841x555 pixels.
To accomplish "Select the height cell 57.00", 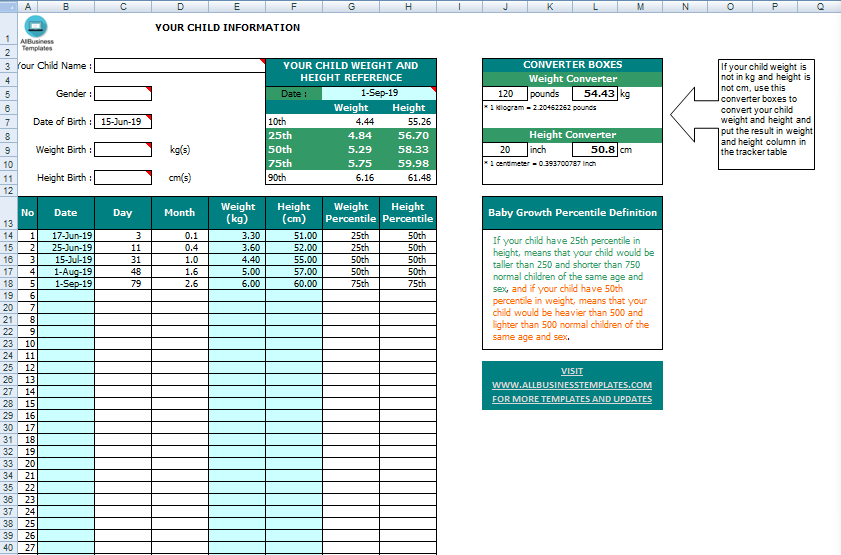I will (294, 272).
